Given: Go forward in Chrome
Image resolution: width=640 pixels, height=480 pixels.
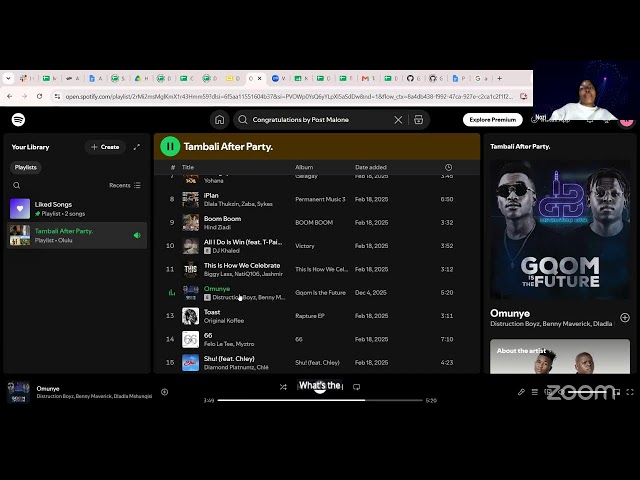Looking at the screenshot, I should tap(24, 96).
